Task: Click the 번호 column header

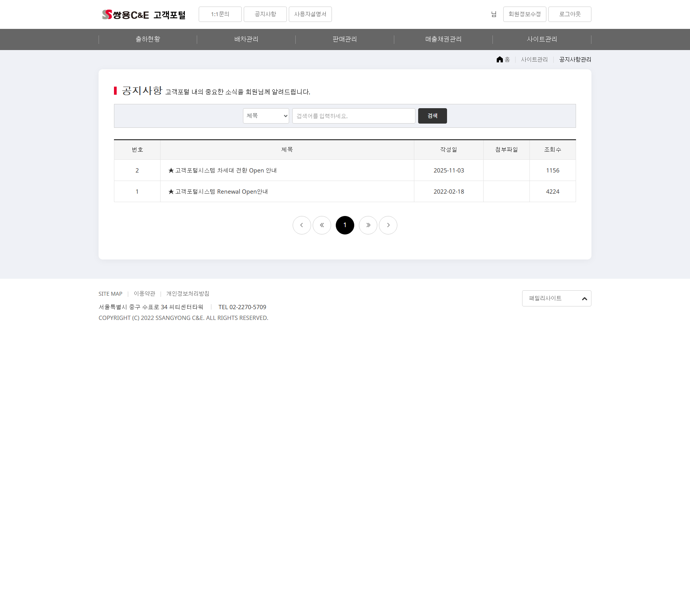Action: [x=137, y=150]
